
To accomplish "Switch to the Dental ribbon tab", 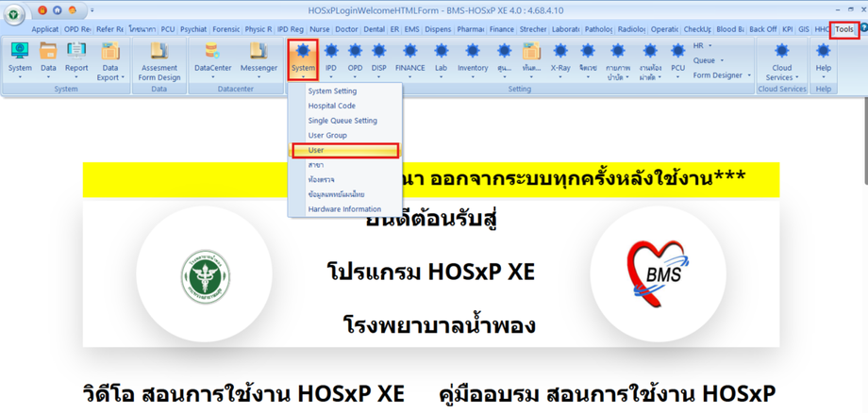I will pos(375,30).
